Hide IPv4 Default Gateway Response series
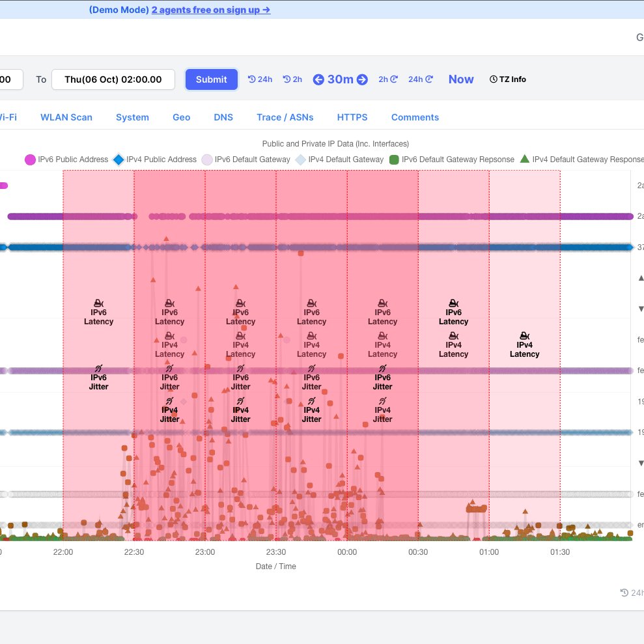The width and height of the screenshot is (644, 644). (581, 160)
